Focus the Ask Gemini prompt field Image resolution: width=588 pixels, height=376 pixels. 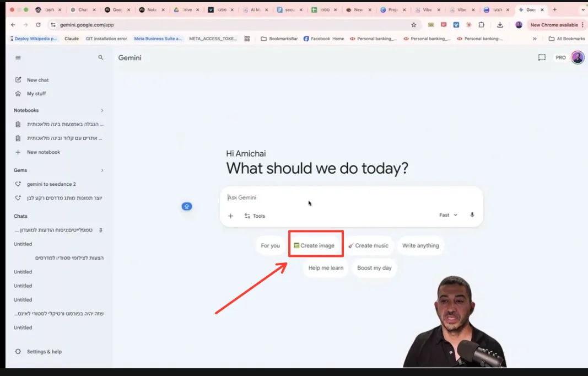pos(351,197)
